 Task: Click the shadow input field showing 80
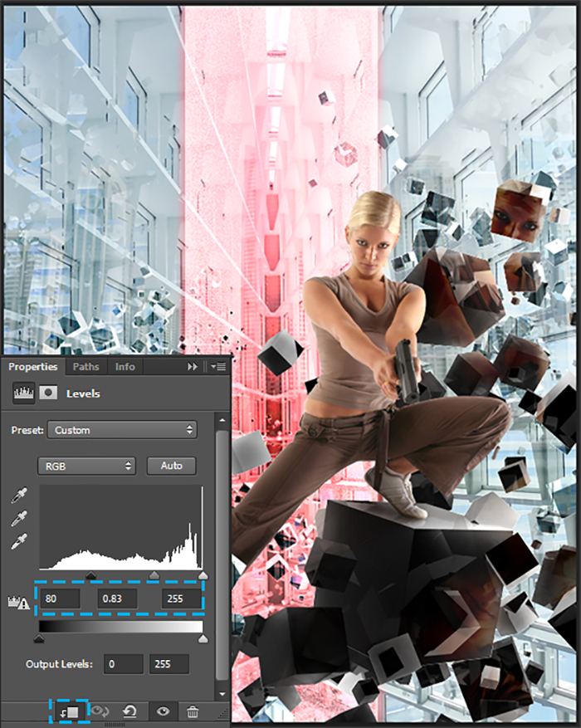tap(60, 599)
